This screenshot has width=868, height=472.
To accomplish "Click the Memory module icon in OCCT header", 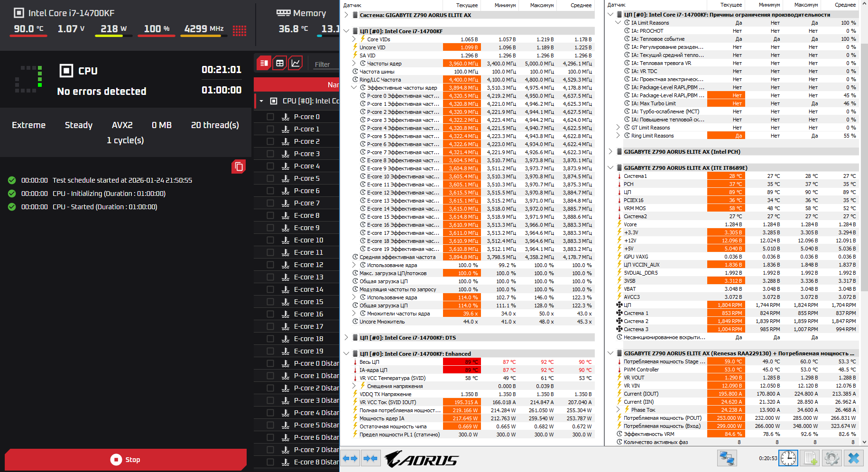I will (x=283, y=13).
